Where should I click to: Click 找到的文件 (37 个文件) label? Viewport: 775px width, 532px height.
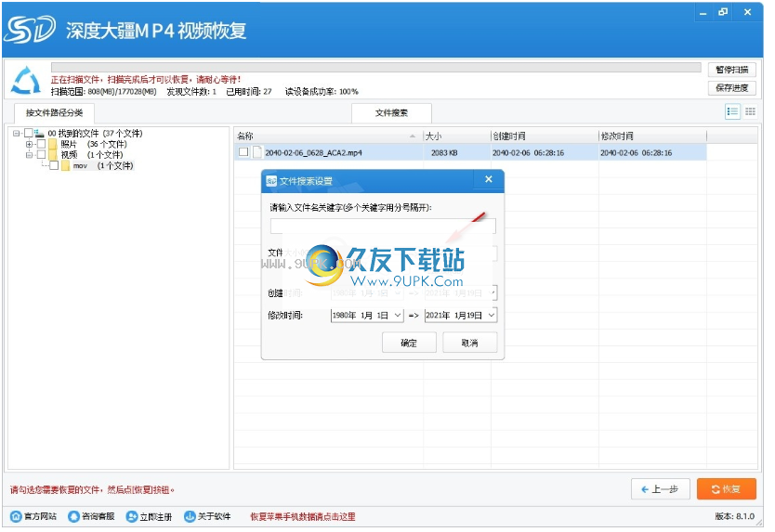(95, 134)
